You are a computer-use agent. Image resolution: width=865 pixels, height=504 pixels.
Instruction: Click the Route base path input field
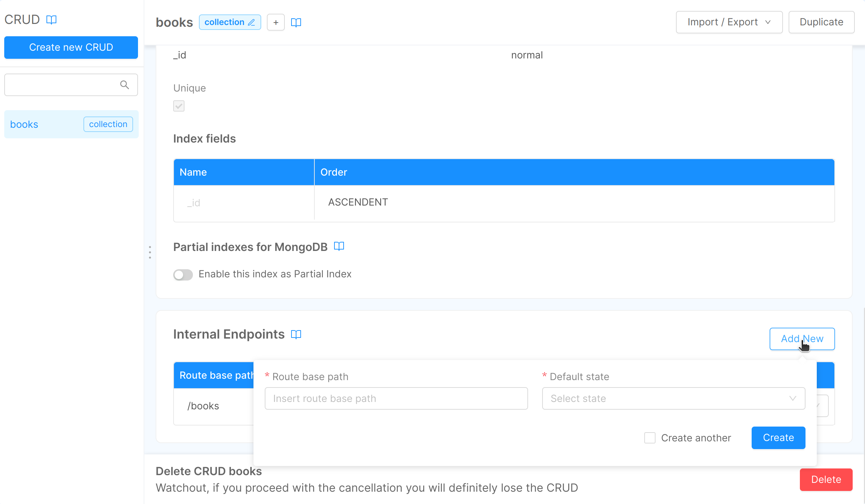point(396,398)
